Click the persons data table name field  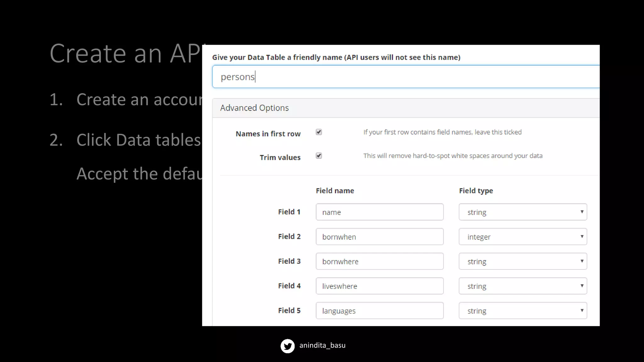(406, 77)
